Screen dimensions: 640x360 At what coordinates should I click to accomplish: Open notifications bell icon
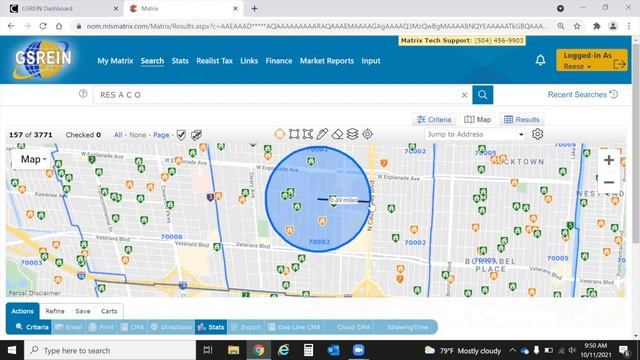[540, 60]
